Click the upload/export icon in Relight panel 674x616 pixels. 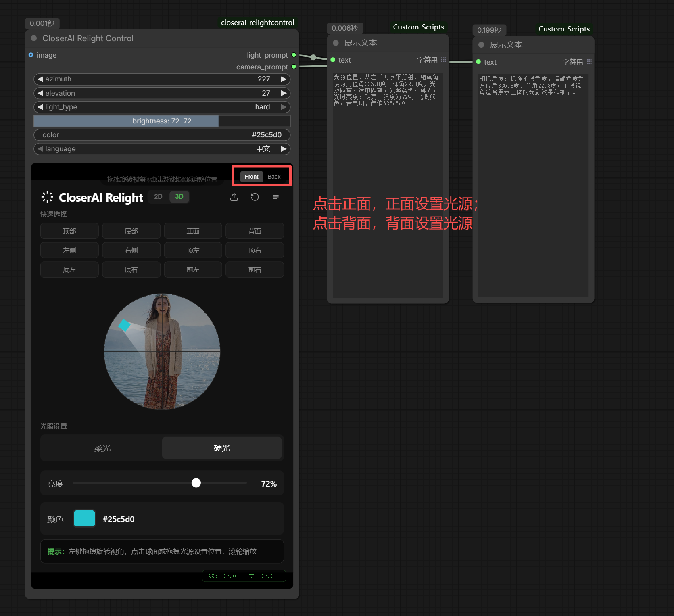(x=234, y=197)
